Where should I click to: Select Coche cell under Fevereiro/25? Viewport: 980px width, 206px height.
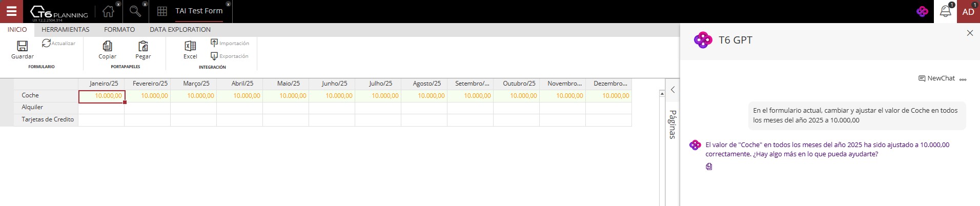coord(148,96)
